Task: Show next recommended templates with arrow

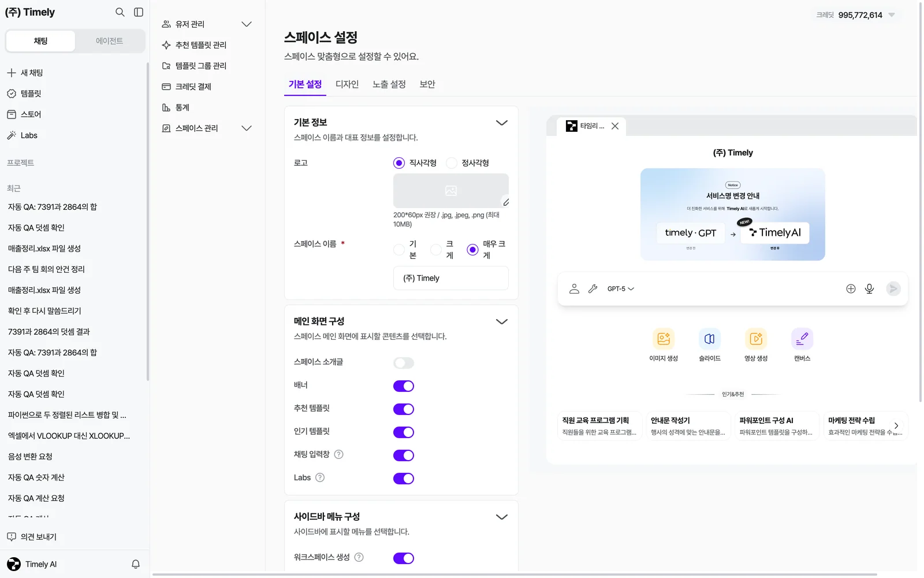Action: (896, 425)
